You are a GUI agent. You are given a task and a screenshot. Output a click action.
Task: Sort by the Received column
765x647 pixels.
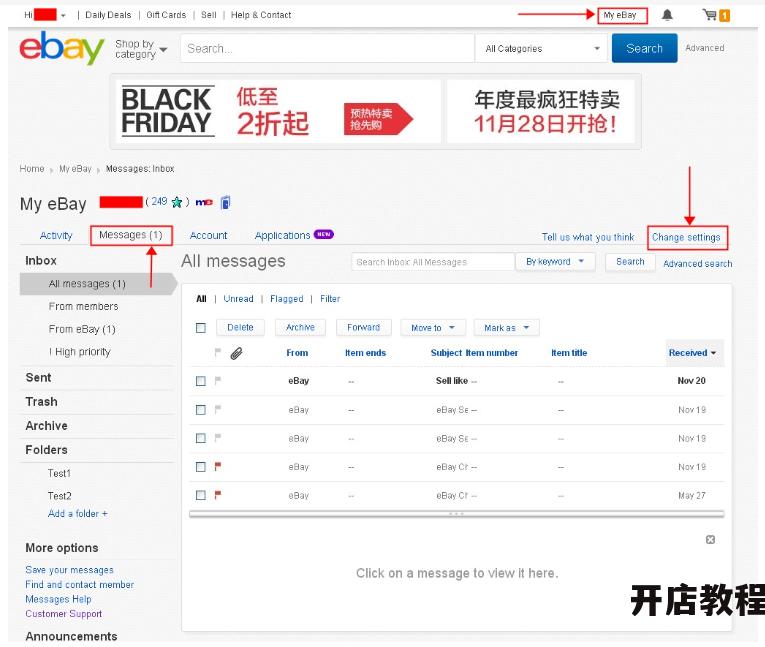(692, 353)
